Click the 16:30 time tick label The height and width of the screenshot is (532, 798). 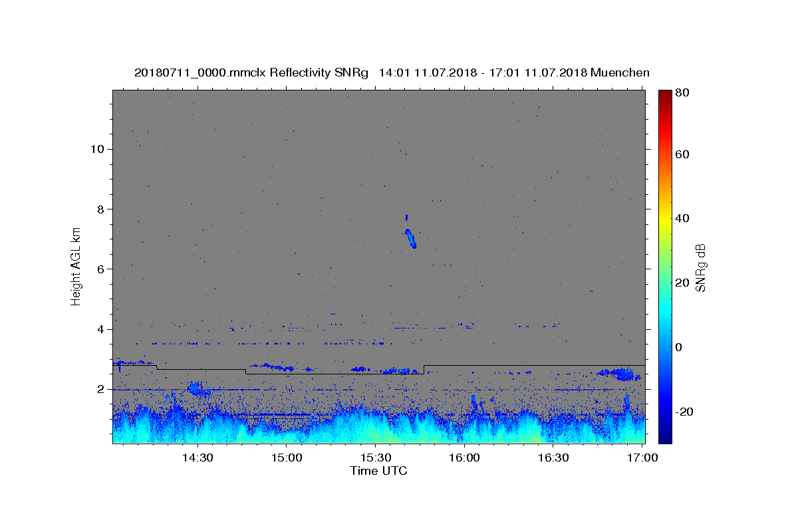pos(553,458)
